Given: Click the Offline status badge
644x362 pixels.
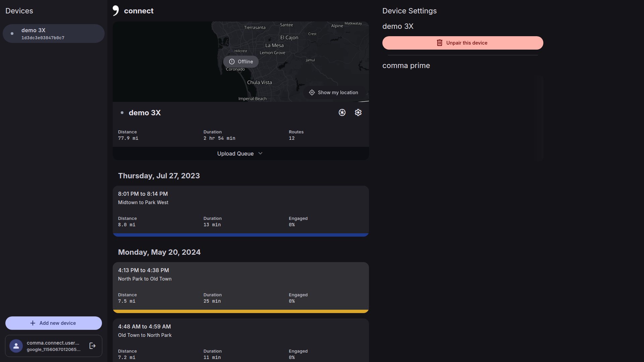Looking at the screenshot, I should tap(241, 62).
